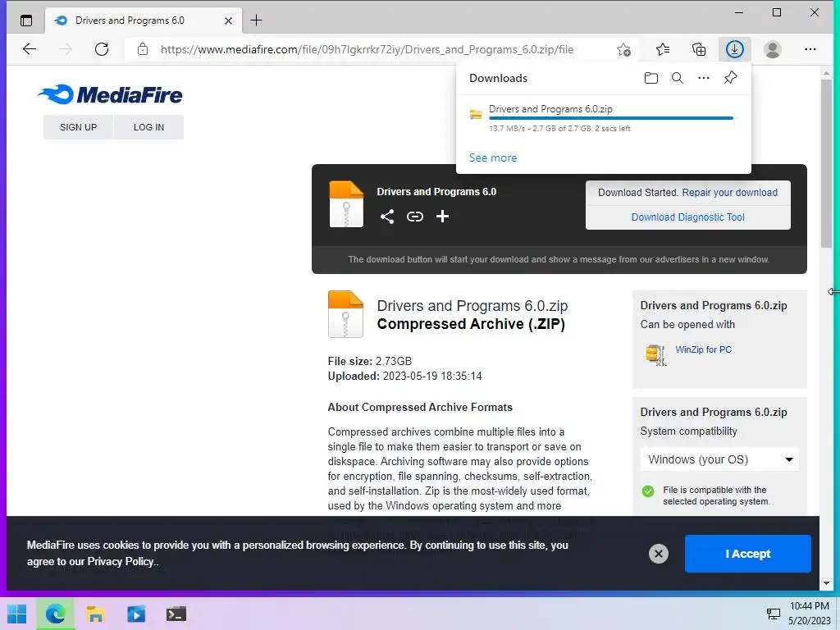Open the WinZip for PC link
The image size is (840, 630).
703,349
